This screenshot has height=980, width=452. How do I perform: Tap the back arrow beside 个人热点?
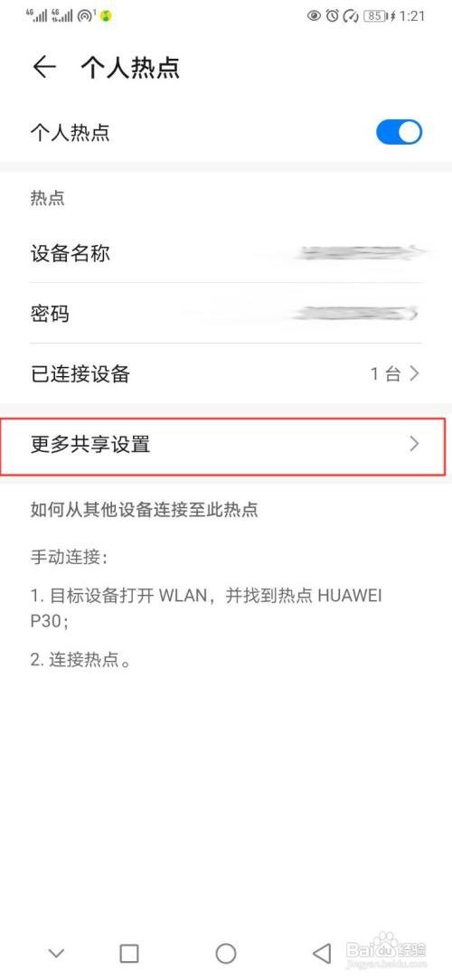[44, 68]
